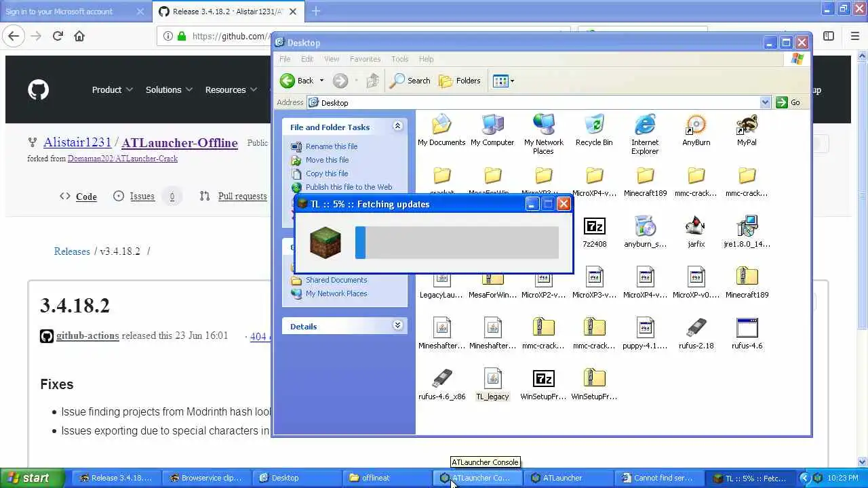Select the WinSetupFr... zipped folder icon
The image size is (868, 488).
point(594,384)
